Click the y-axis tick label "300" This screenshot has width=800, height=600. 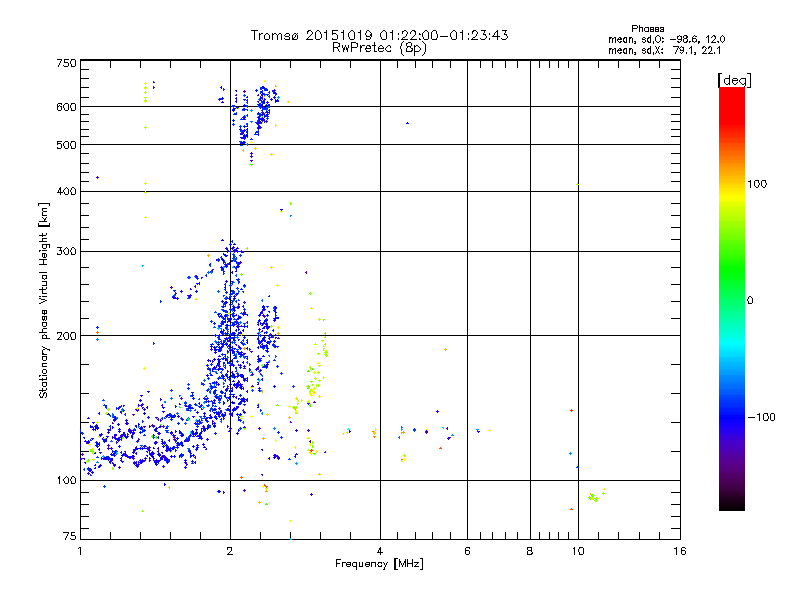(x=66, y=252)
